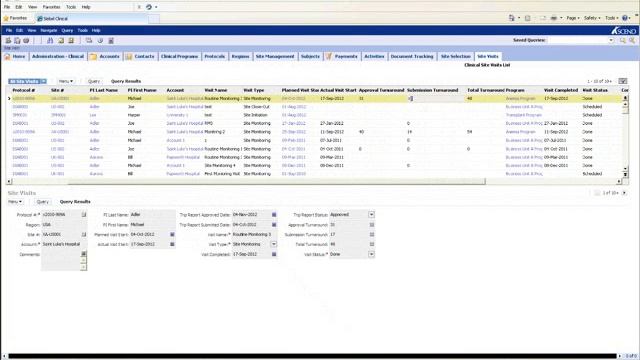Expand the Trip Report Status dropdown
The height and width of the screenshot is (360, 640).
coord(371,215)
